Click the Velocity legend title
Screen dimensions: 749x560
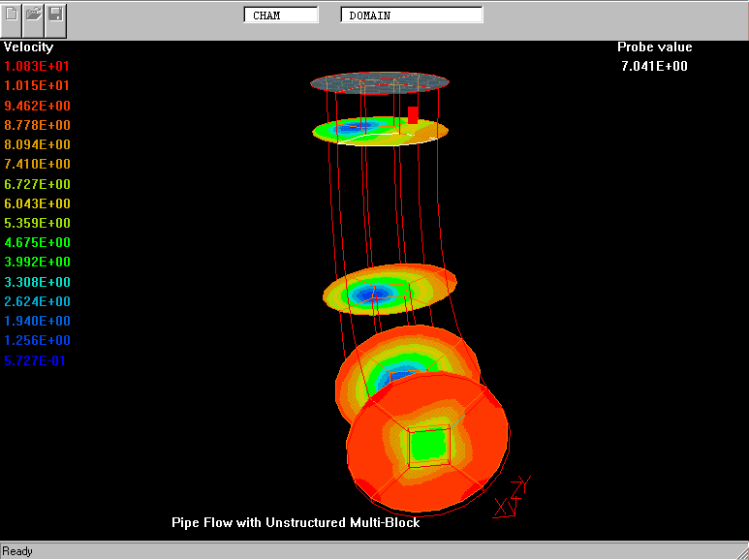[29, 47]
